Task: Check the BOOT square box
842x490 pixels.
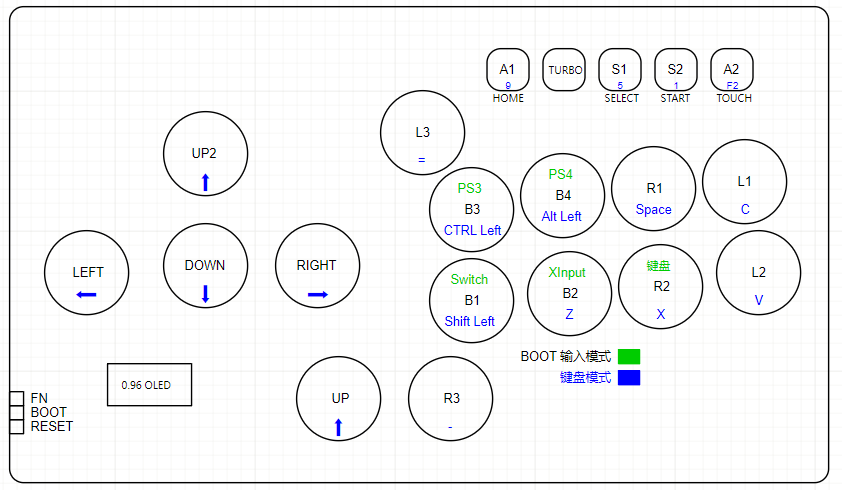Action: 17,412
